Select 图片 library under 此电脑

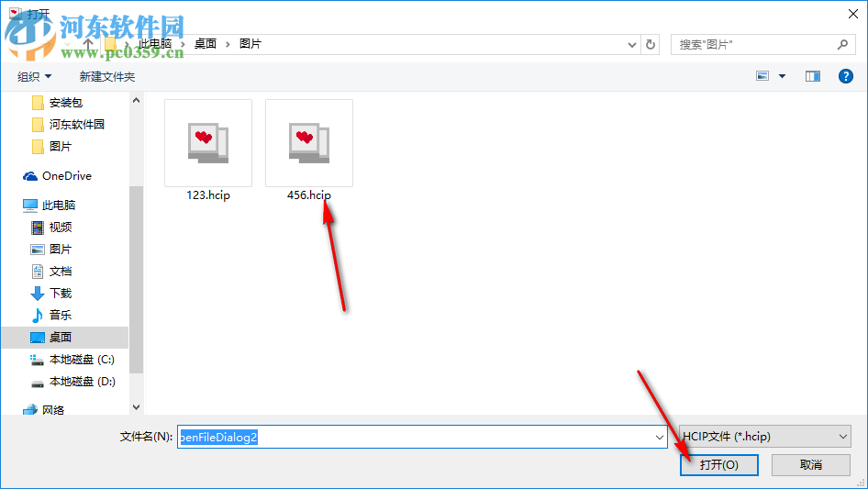tap(60, 250)
